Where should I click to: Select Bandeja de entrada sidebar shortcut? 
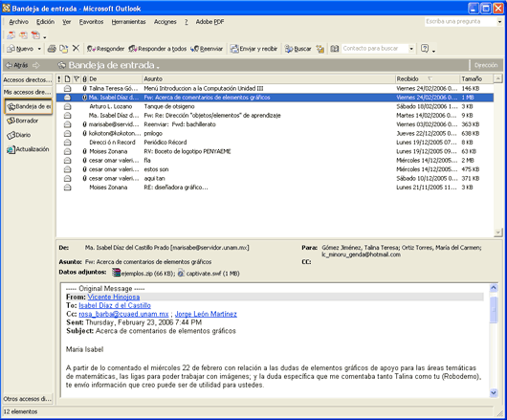(x=29, y=106)
